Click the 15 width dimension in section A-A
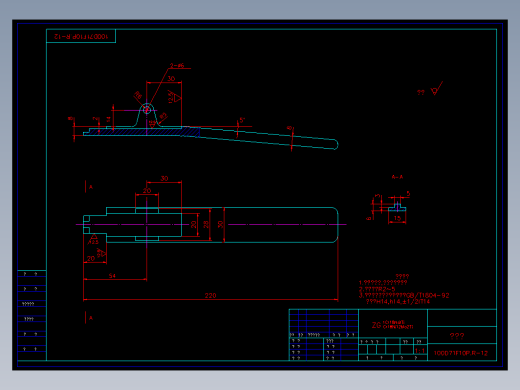Image resolution: width=520 pixels, height=390 pixels. 397,218
